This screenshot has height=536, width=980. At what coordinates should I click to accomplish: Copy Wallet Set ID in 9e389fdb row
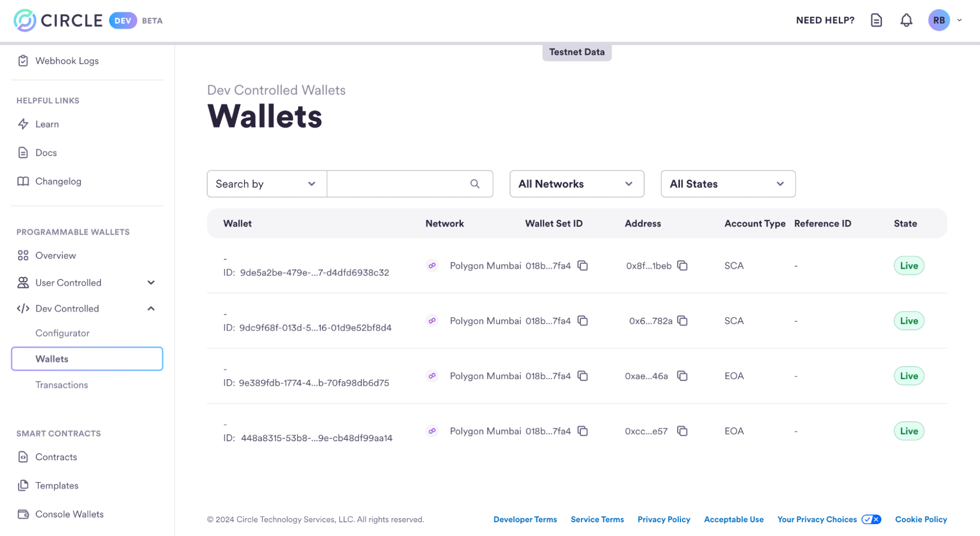click(582, 376)
